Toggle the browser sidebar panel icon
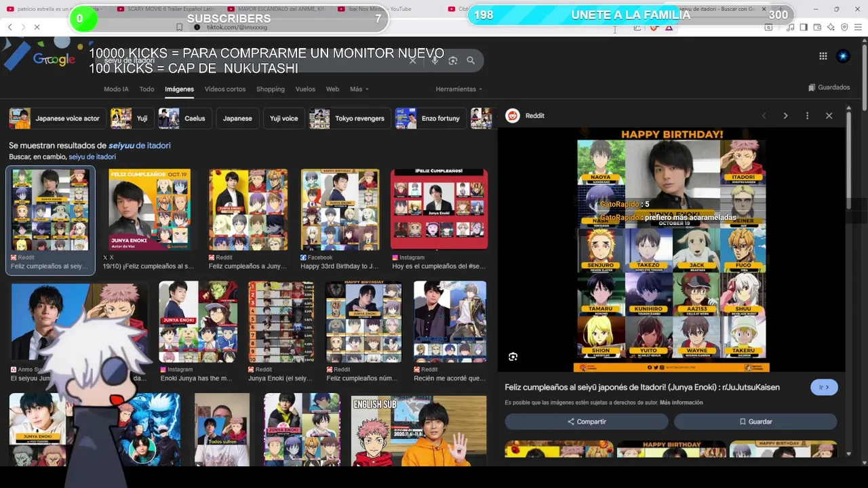This screenshot has height=488, width=868. point(804,27)
